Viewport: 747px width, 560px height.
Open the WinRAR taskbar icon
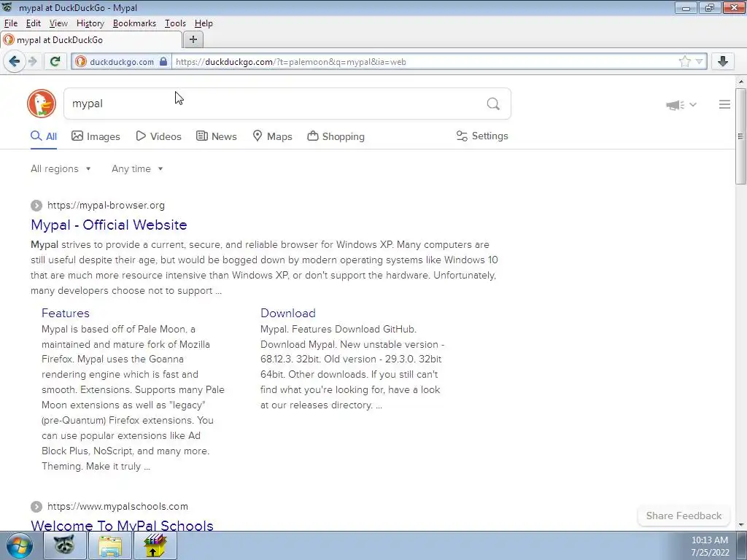(155, 545)
